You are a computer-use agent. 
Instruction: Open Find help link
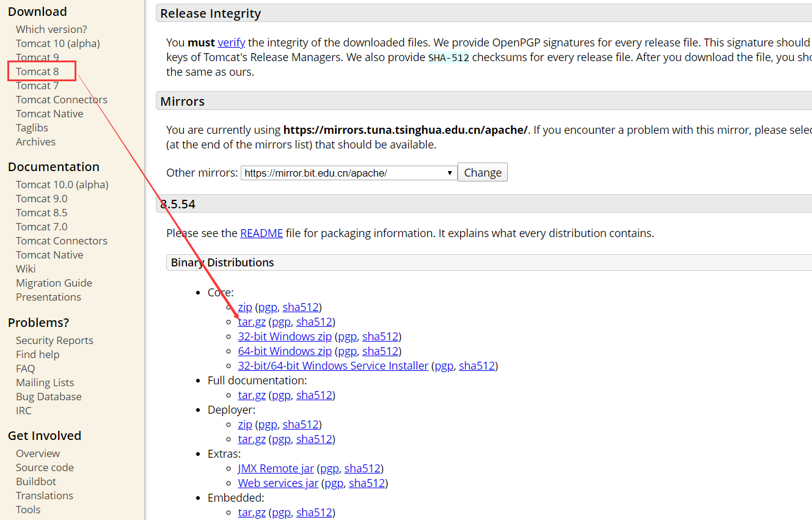[x=38, y=354]
